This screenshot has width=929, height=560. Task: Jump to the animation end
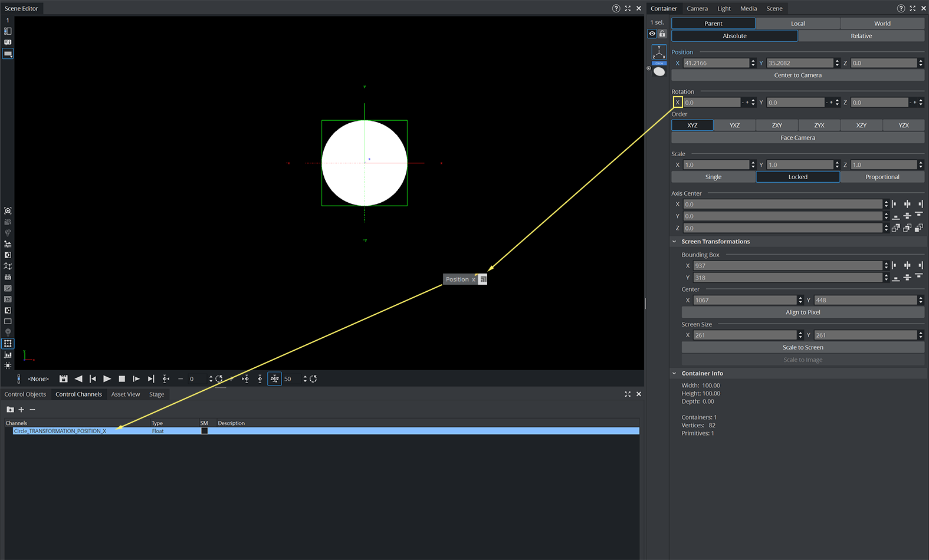(x=150, y=379)
